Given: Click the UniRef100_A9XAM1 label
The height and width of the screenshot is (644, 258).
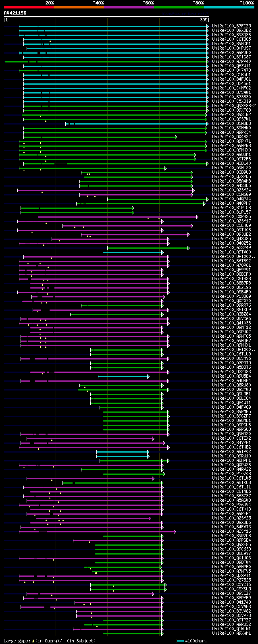Looking at the screenshot, I should (x=231, y=633).
